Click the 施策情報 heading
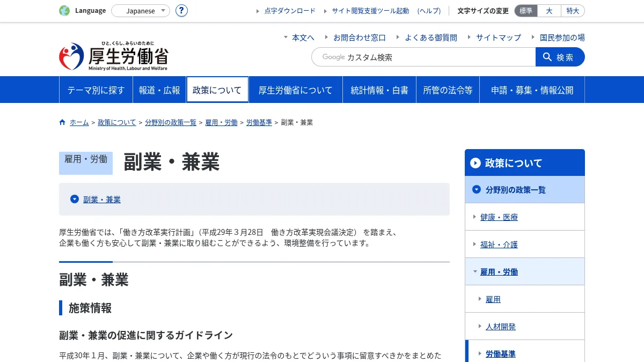This screenshot has height=362, width=644. (x=90, y=308)
